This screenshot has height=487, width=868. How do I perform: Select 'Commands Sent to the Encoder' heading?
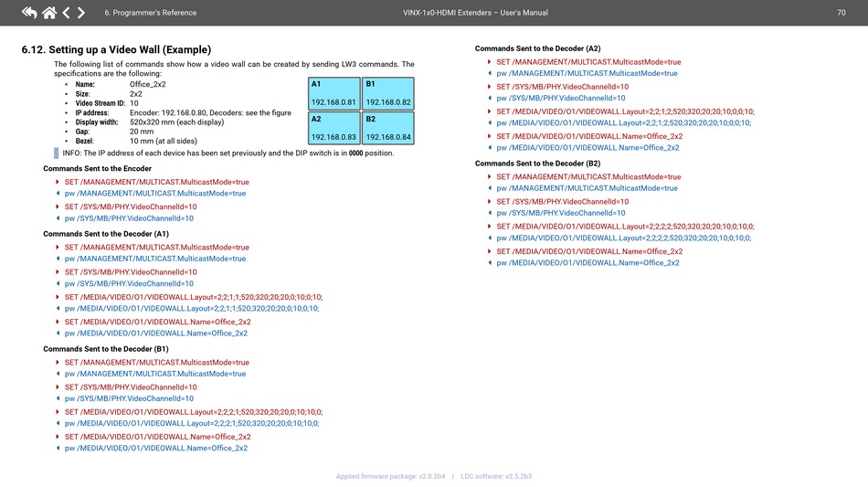click(98, 169)
